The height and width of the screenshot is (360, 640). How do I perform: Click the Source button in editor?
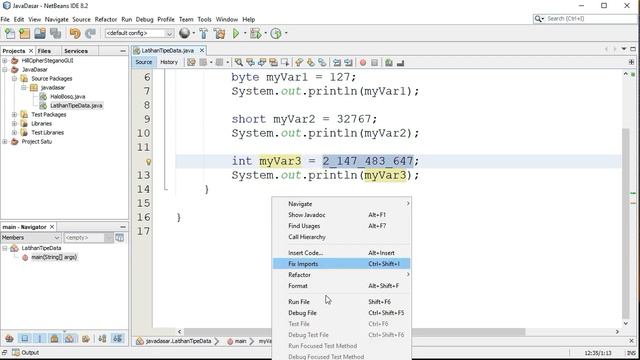(144, 62)
